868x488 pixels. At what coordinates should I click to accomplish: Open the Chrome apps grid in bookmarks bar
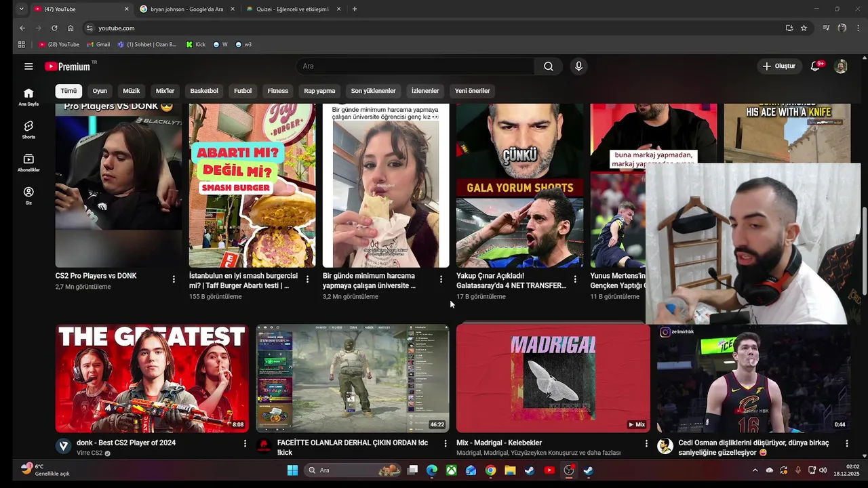click(21, 45)
